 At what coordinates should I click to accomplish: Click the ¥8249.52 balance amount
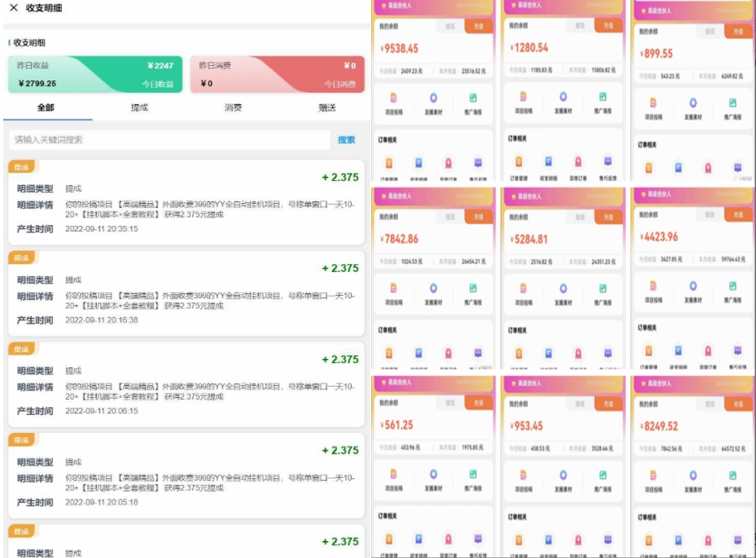(659, 426)
